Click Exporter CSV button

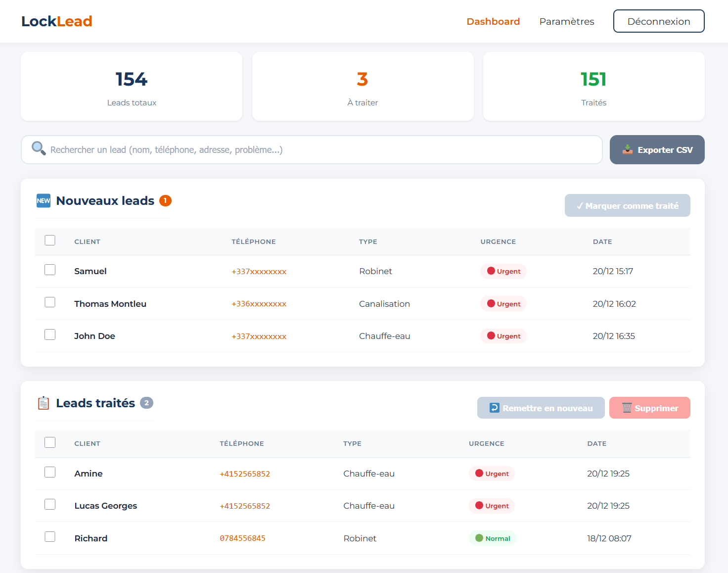point(657,149)
